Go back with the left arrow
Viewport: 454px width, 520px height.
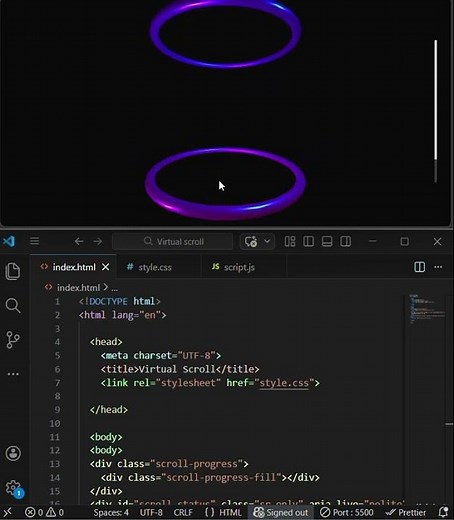(79, 241)
